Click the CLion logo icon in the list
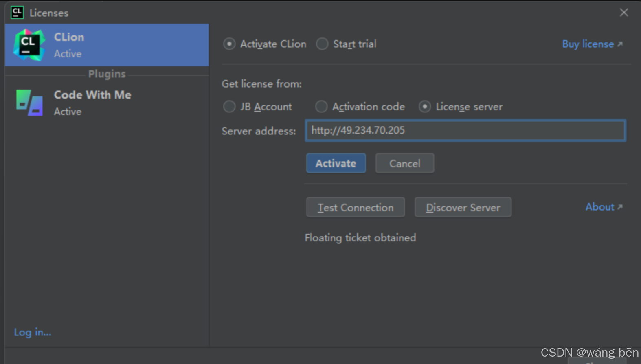Screen dimensions: 641x364 [29, 45]
